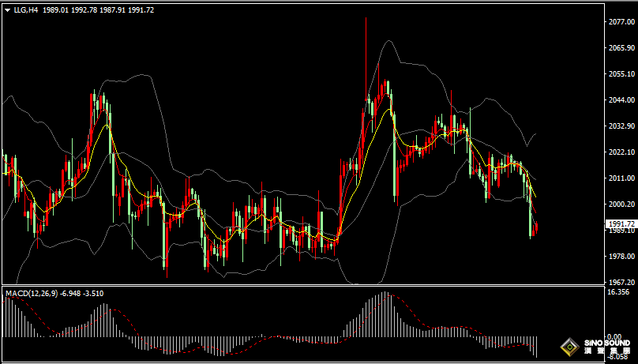This screenshot has height=364, width=638.
Task: Click the 16.356 MACD scale value
Action: [618, 291]
